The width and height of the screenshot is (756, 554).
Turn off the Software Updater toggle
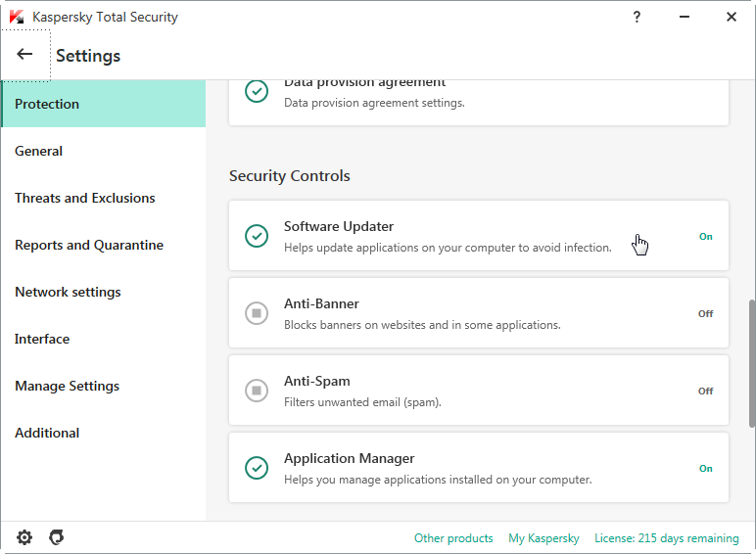tap(705, 237)
